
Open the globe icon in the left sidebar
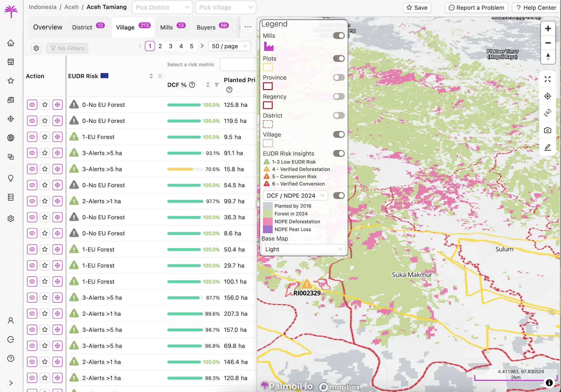pos(11,138)
